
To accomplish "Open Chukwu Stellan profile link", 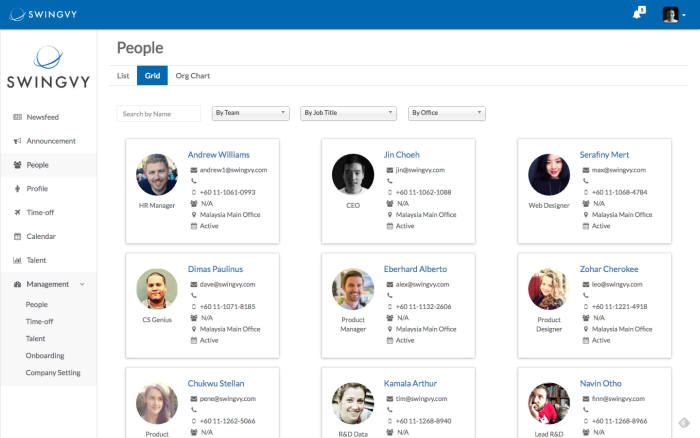I will (216, 384).
